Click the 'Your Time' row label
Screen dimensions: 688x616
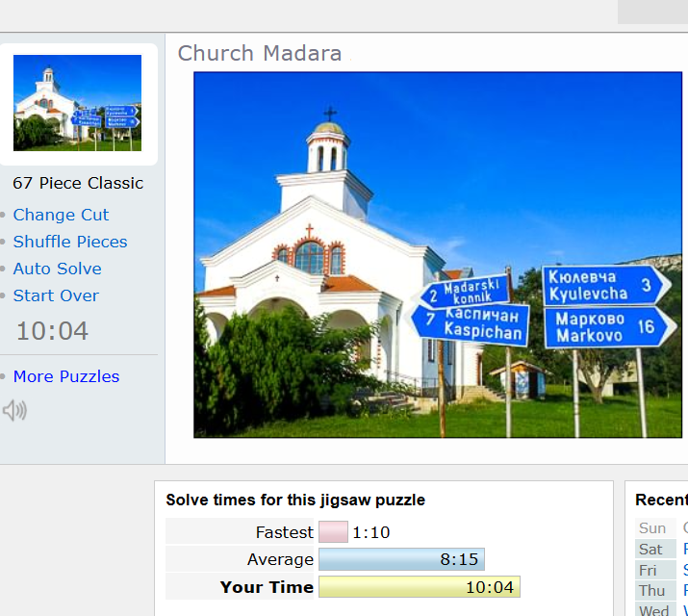[267, 587]
